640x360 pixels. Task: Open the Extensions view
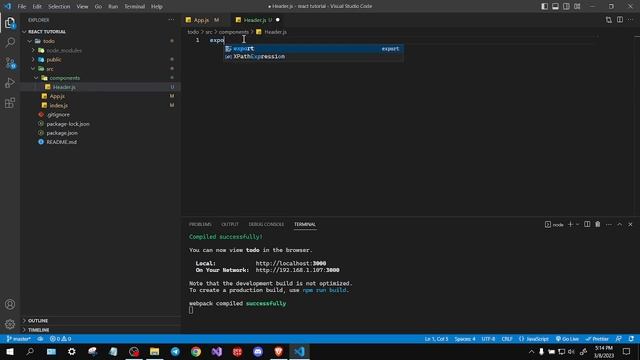[10, 103]
